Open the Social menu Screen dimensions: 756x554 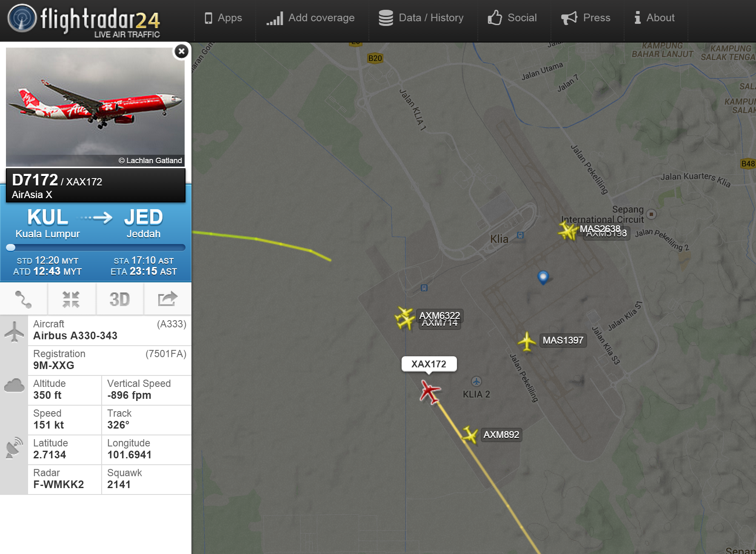click(x=512, y=18)
